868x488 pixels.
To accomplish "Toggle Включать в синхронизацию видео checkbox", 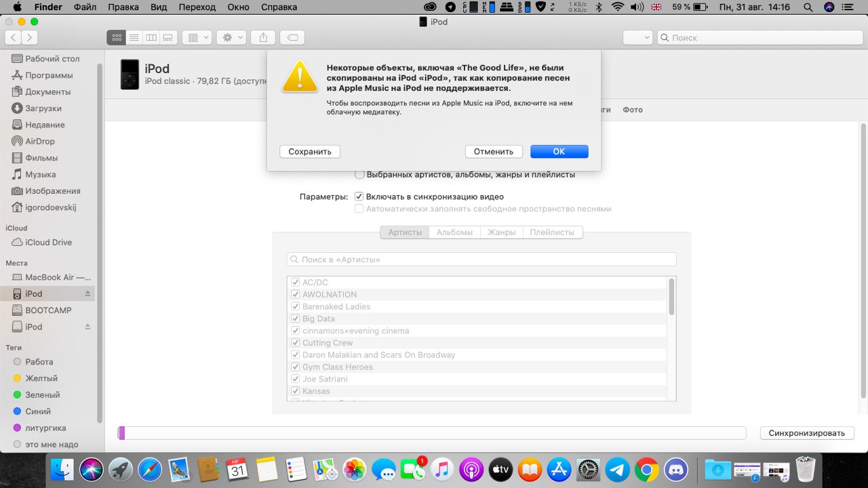I will [x=359, y=197].
